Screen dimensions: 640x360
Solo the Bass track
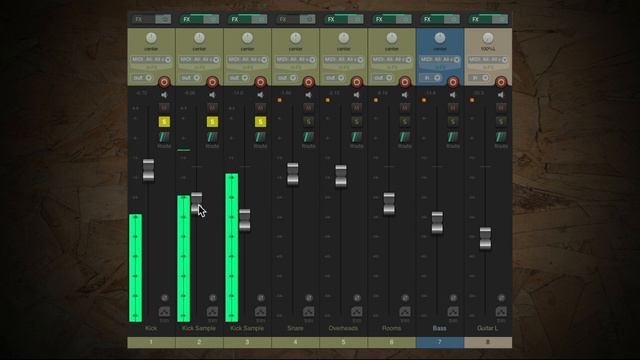tap(453, 122)
